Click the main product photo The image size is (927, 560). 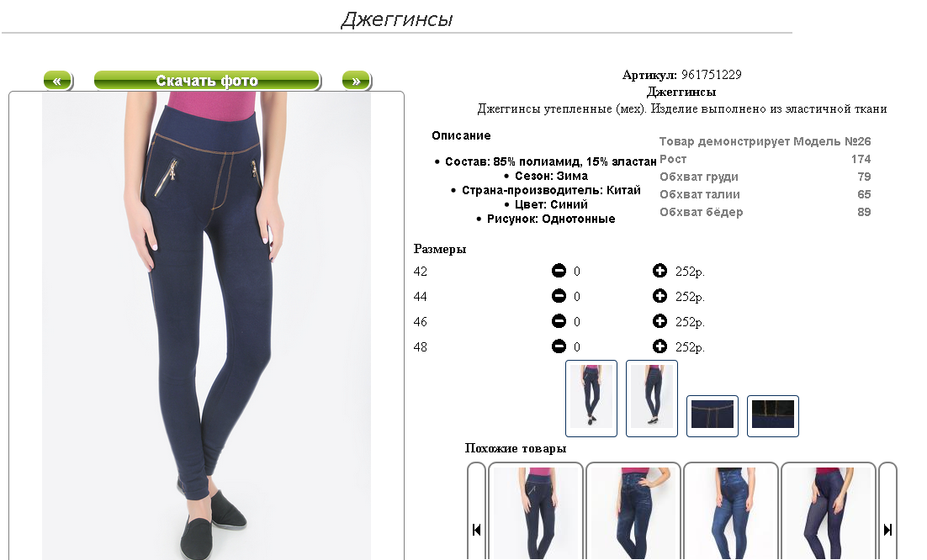pos(206,325)
